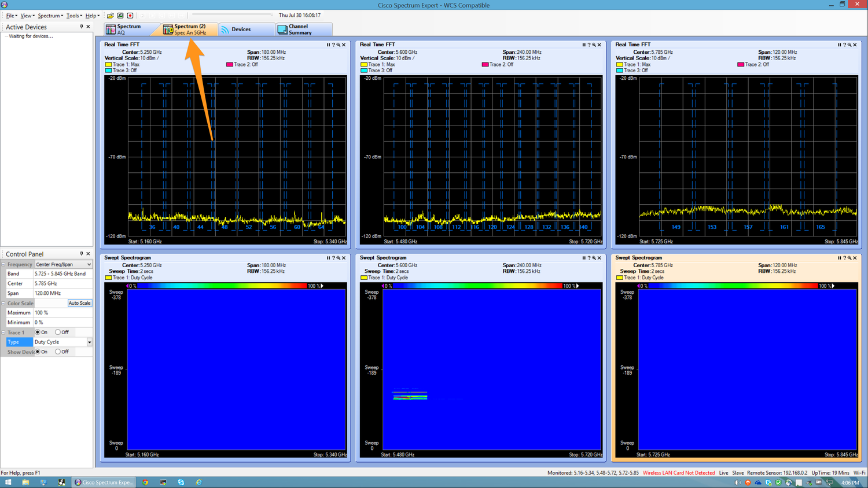Open the Type Duty Cycle dropdown arrow
The width and height of the screenshot is (868, 488).
pyautogui.click(x=90, y=342)
